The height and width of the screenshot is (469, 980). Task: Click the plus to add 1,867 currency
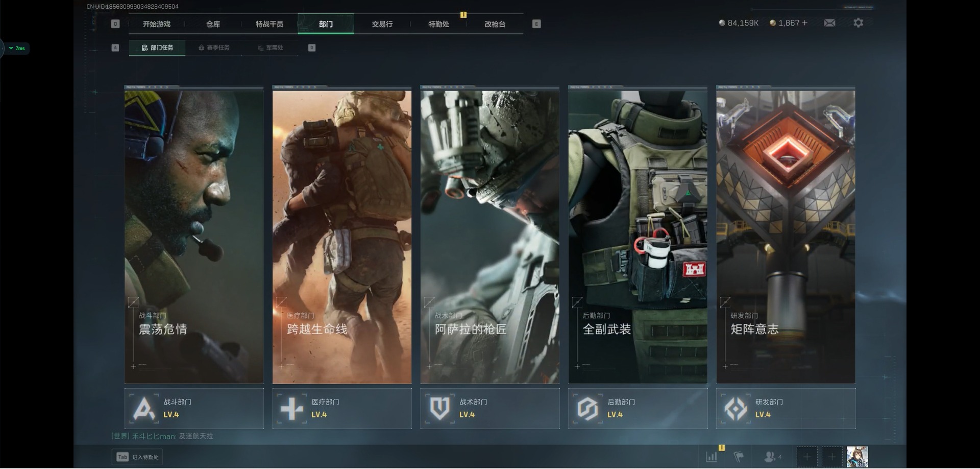(805, 23)
